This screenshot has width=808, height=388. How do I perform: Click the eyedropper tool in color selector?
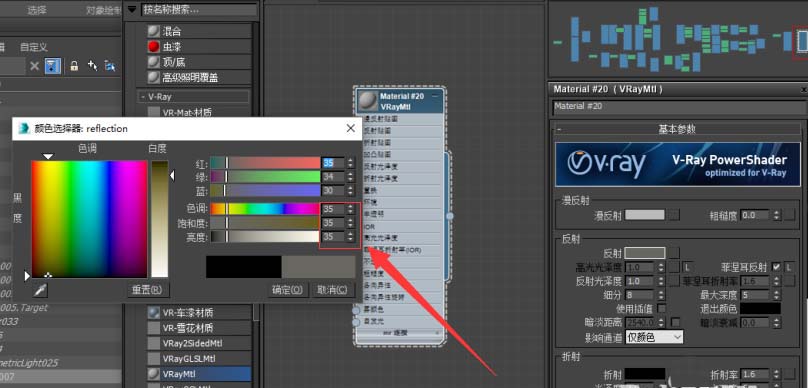pos(40,290)
